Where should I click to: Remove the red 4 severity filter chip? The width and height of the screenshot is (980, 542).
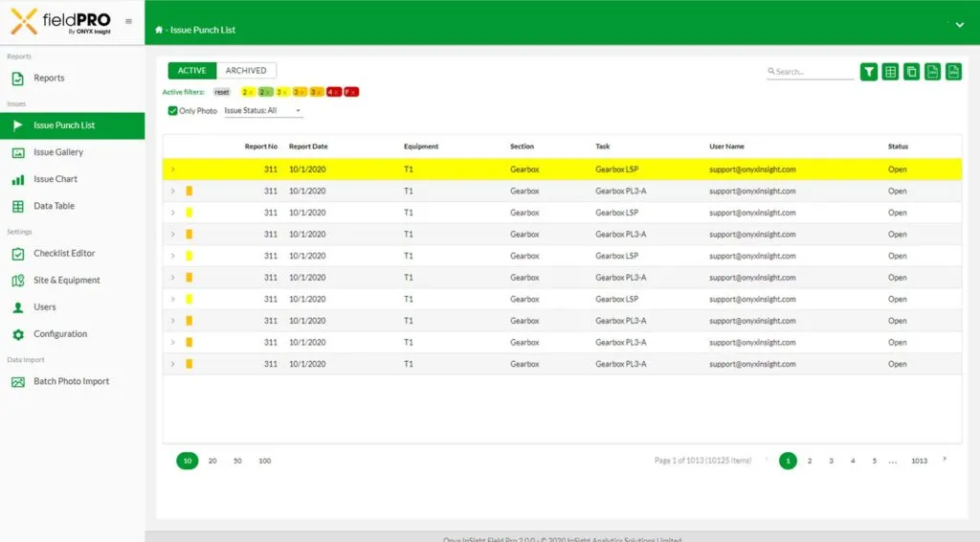coord(334,92)
